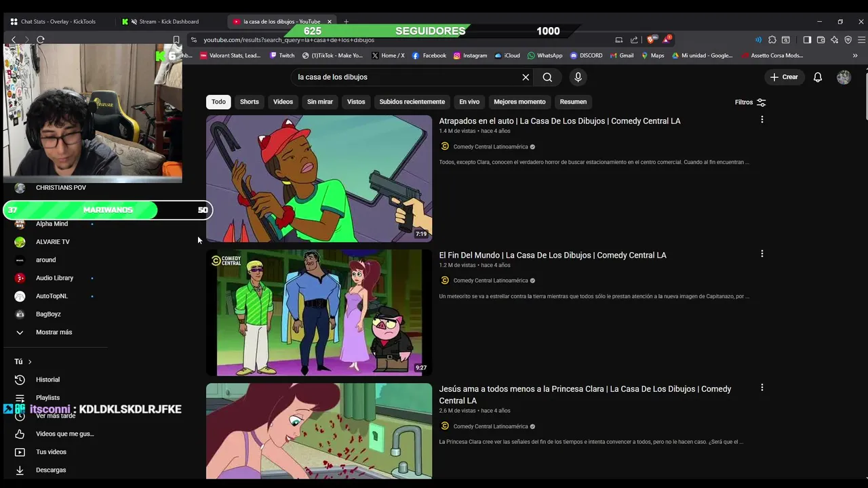Open the WhatsApp bookmark

pyautogui.click(x=545, y=56)
